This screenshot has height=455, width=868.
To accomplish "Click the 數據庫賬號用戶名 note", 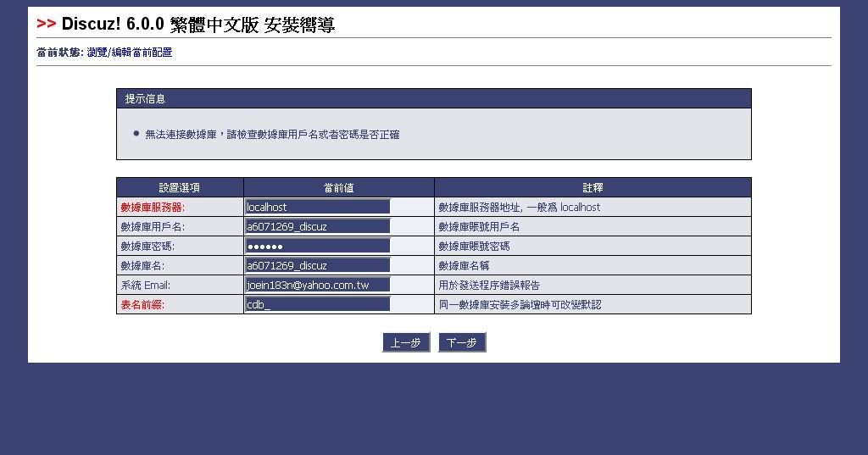I will point(479,227).
